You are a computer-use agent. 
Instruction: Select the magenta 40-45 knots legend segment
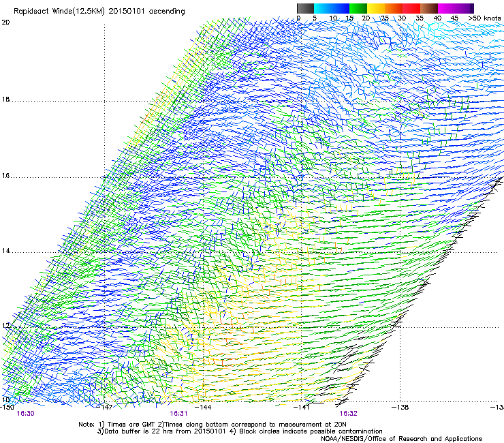(447, 8)
